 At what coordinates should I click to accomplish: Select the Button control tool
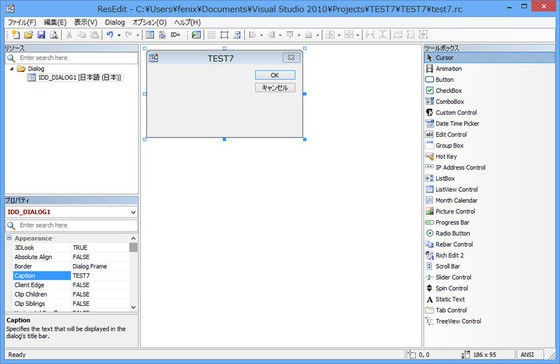pos(489,80)
